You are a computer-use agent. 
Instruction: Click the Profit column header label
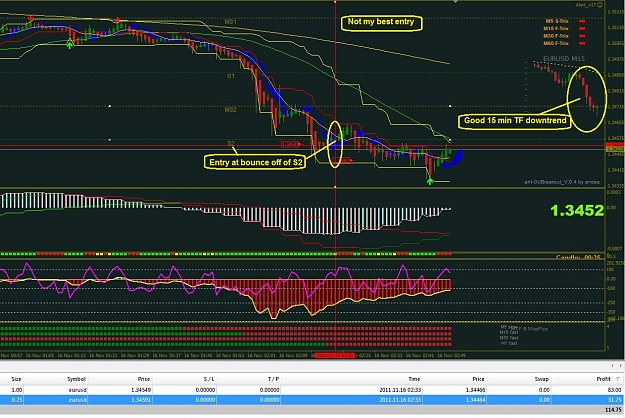point(603,379)
